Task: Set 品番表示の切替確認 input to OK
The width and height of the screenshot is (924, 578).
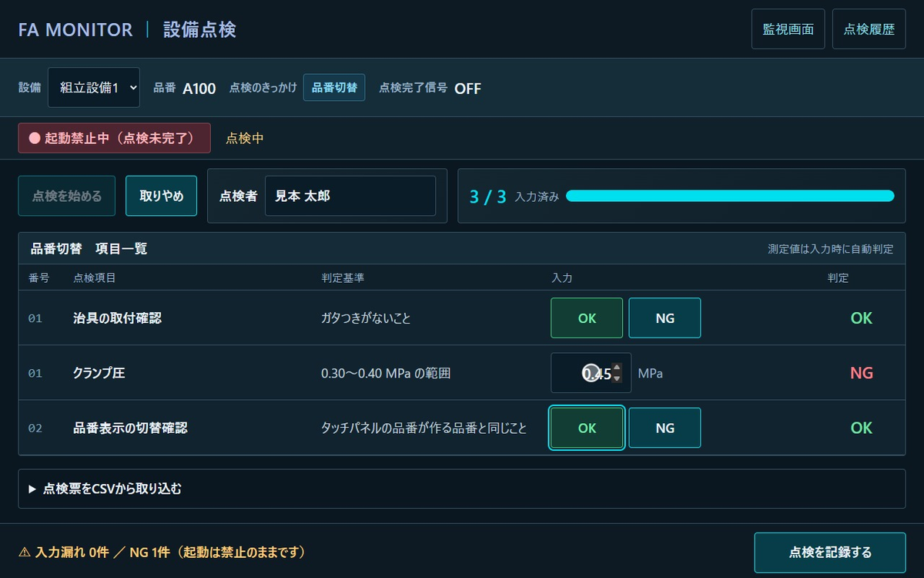Action: (587, 428)
